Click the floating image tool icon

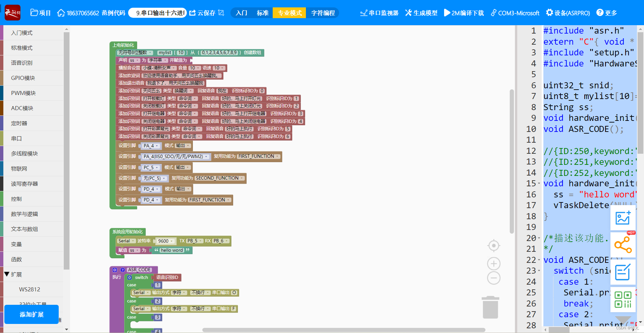point(623,218)
